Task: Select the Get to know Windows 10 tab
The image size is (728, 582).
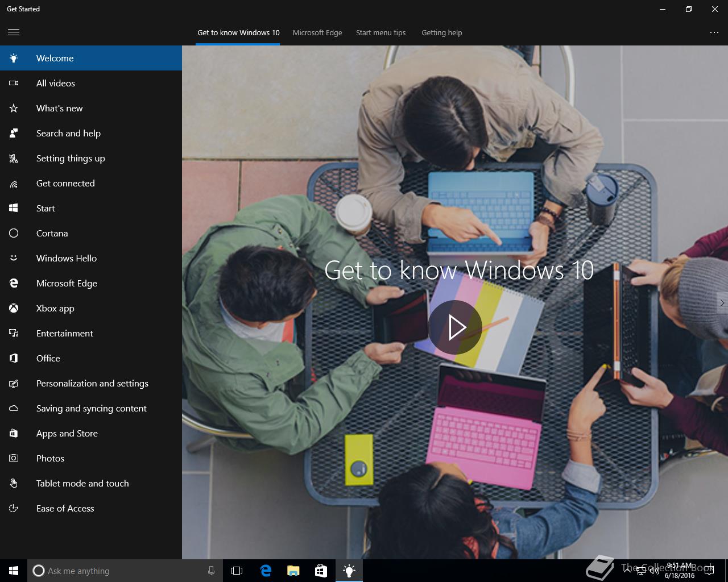Action: 238,32
